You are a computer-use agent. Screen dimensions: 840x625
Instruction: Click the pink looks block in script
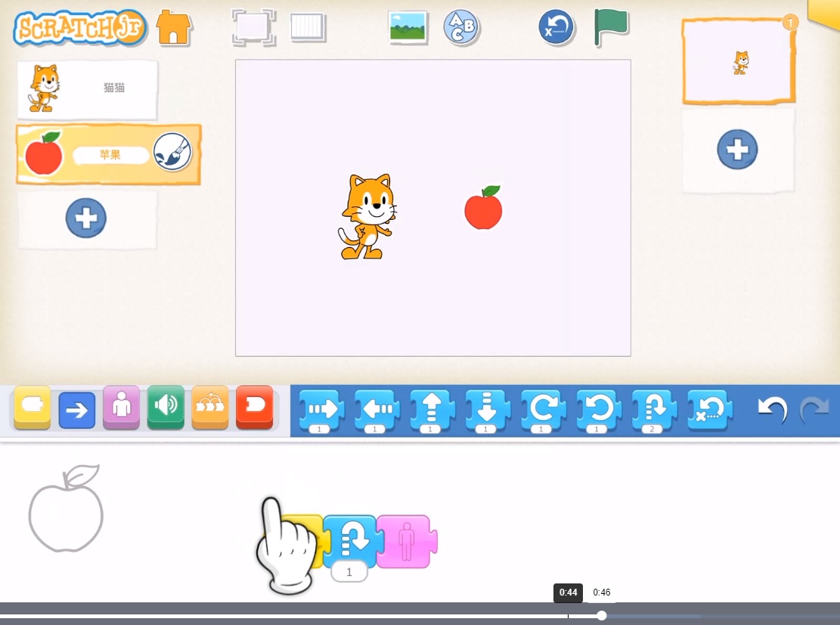(x=407, y=541)
